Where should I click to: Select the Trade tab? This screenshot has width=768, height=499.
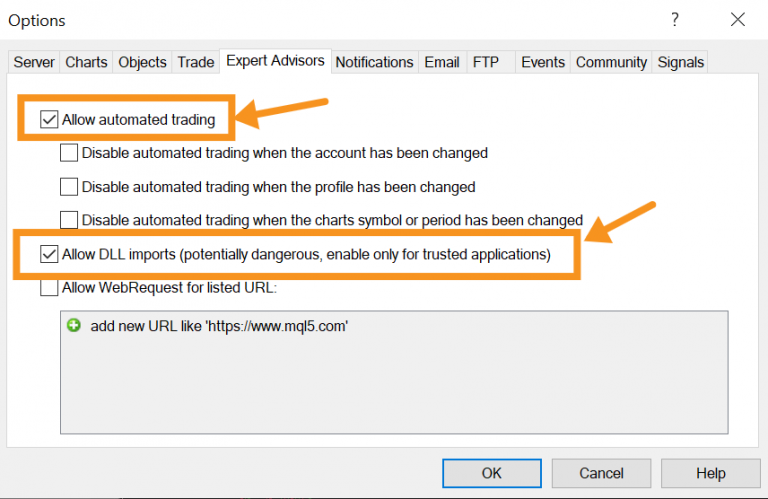[196, 62]
